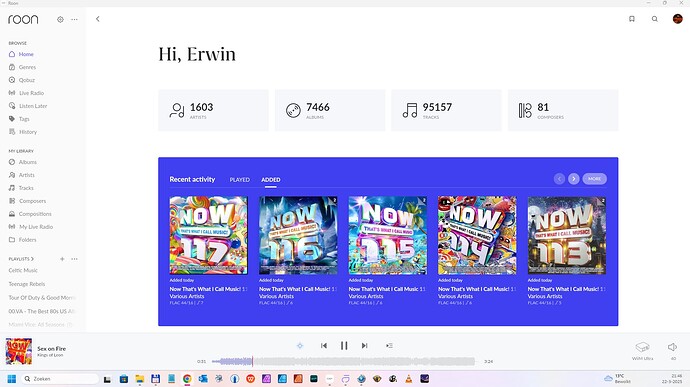Open Live Radio in sidebar
The height and width of the screenshot is (387, 690).
(26, 93)
